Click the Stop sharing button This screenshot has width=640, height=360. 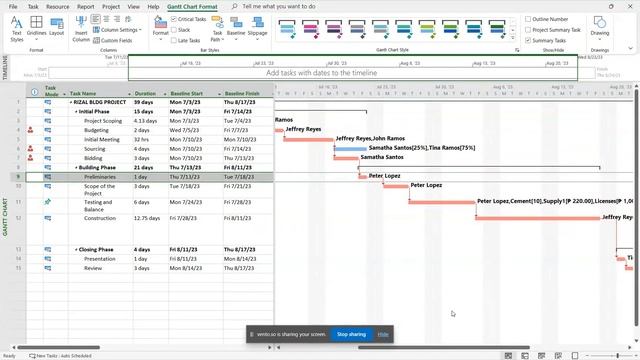tap(351, 334)
